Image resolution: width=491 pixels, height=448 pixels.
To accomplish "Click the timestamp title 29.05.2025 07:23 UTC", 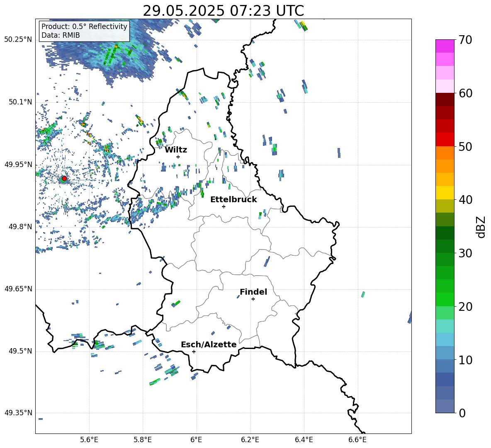I will 224,11.
